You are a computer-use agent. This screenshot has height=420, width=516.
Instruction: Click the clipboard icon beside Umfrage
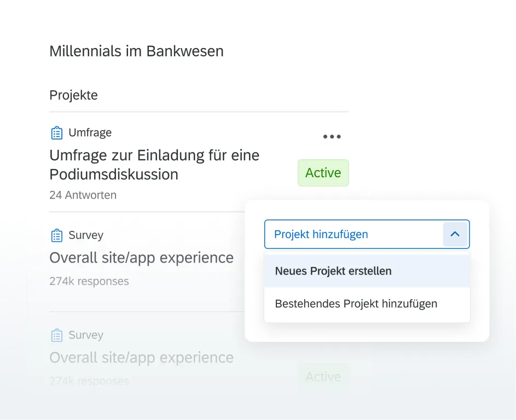[56, 132]
